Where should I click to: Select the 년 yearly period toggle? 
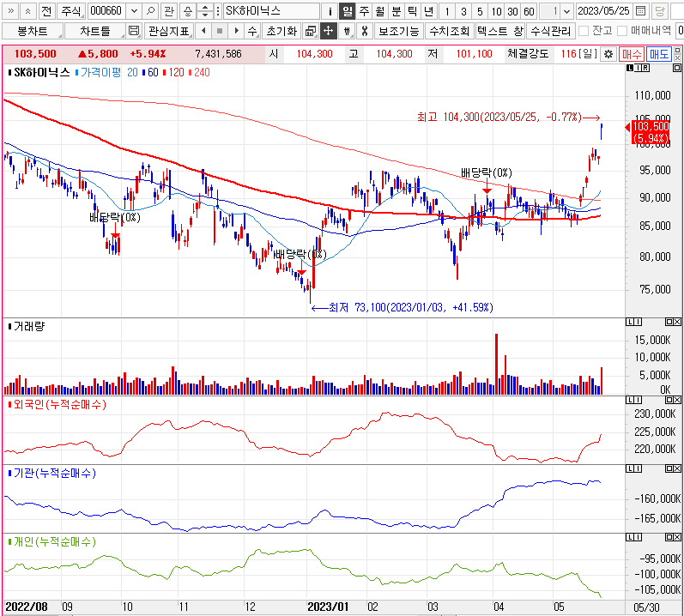tap(428, 11)
